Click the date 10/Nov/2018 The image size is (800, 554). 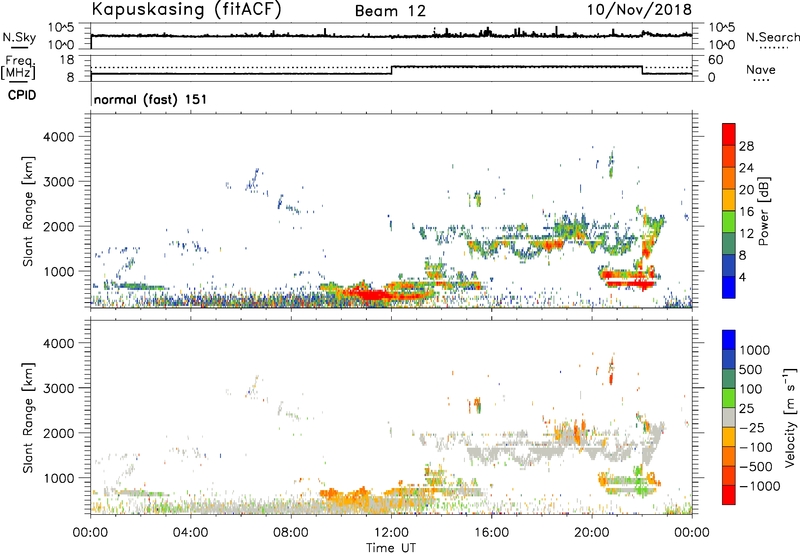coord(639,10)
